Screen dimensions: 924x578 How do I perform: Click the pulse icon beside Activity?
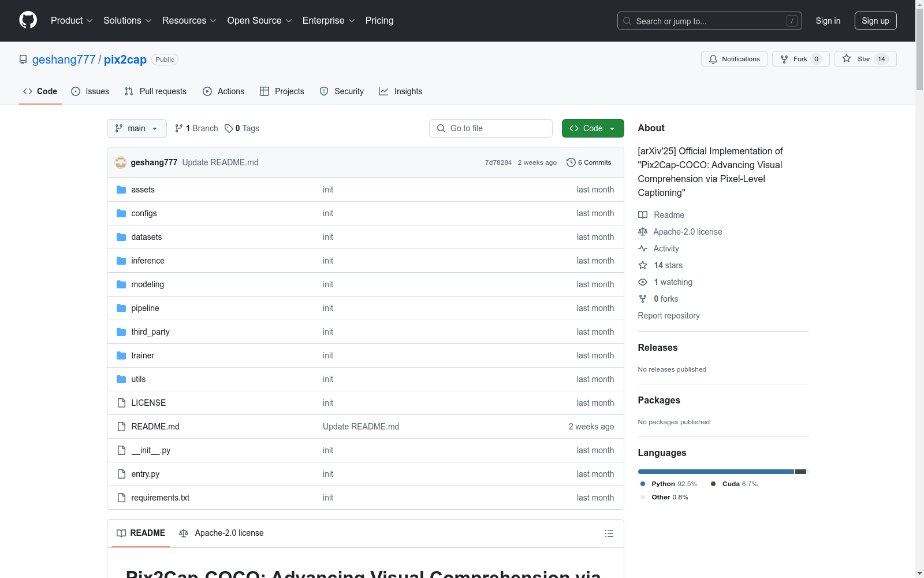(643, 249)
